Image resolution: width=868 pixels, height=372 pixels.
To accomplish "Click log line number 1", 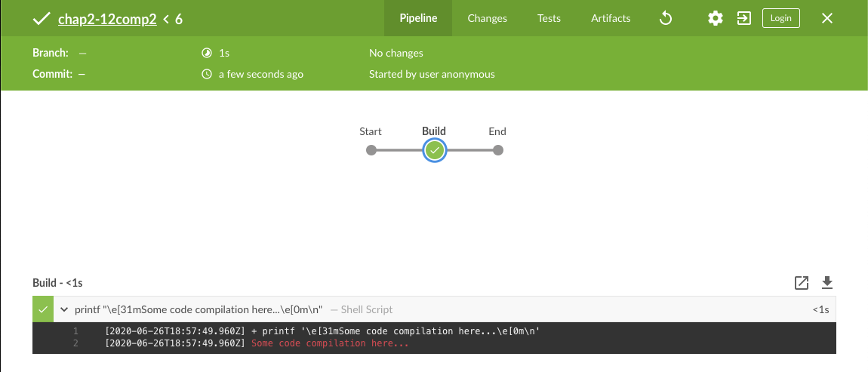I will click(75, 331).
